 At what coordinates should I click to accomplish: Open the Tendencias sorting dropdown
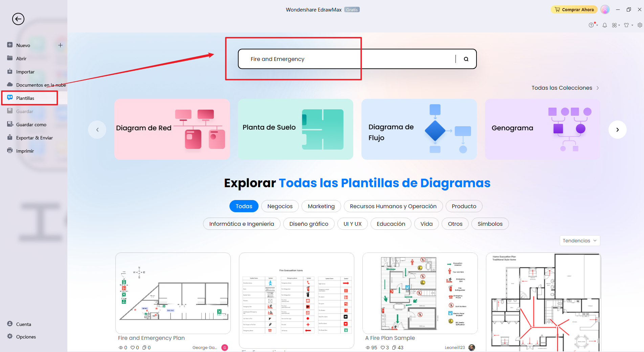point(580,241)
